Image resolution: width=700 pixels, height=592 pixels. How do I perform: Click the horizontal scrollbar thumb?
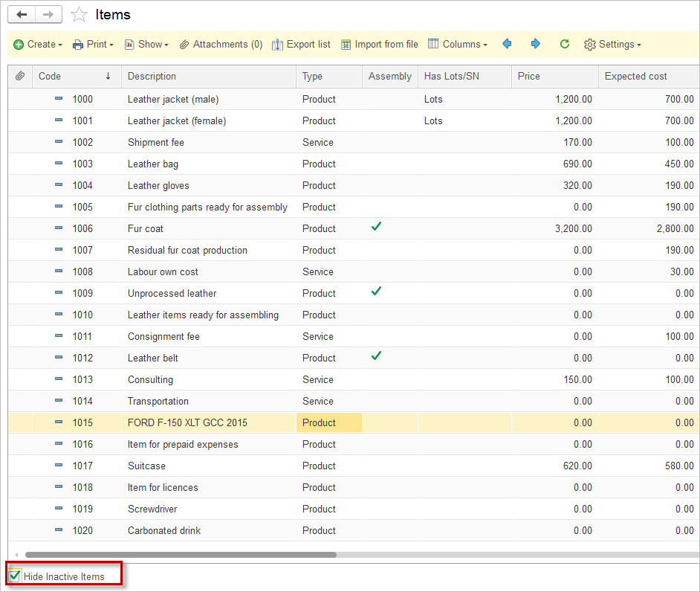click(181, 555)
